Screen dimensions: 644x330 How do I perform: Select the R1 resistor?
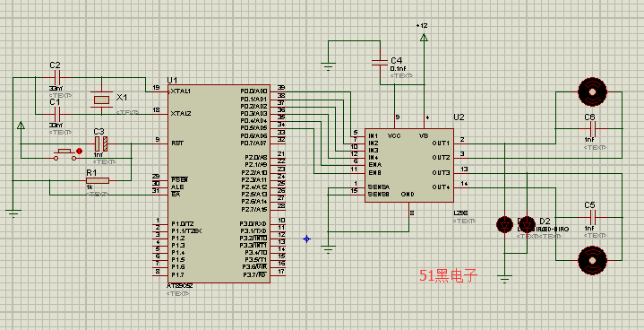pyautogui.click(x=98, y=180)
